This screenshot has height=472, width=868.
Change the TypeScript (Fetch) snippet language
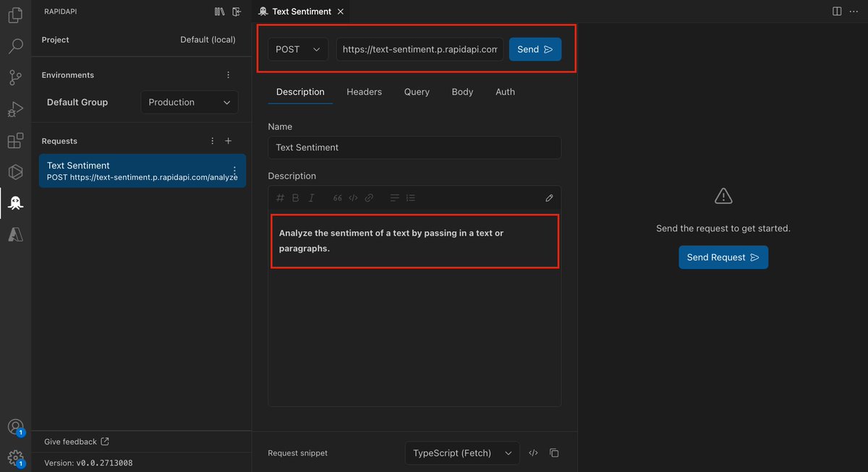pyautogui.click(x=461, y=453)
